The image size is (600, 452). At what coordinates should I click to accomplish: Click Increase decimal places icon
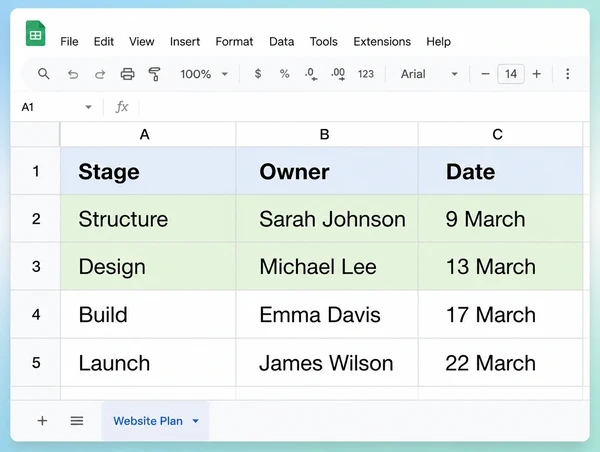point(338,74)
